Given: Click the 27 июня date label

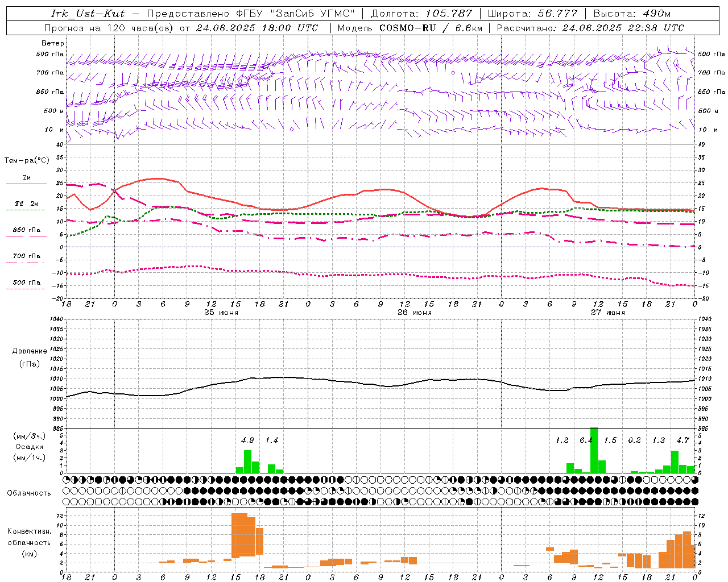Looking at the screenshot, I should click(607, 313).
